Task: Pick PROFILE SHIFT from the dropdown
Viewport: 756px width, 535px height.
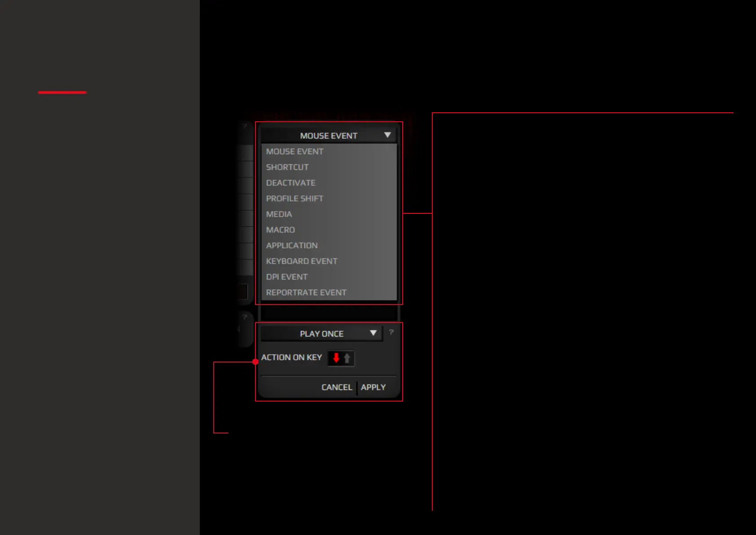Action: click(329, 199)
